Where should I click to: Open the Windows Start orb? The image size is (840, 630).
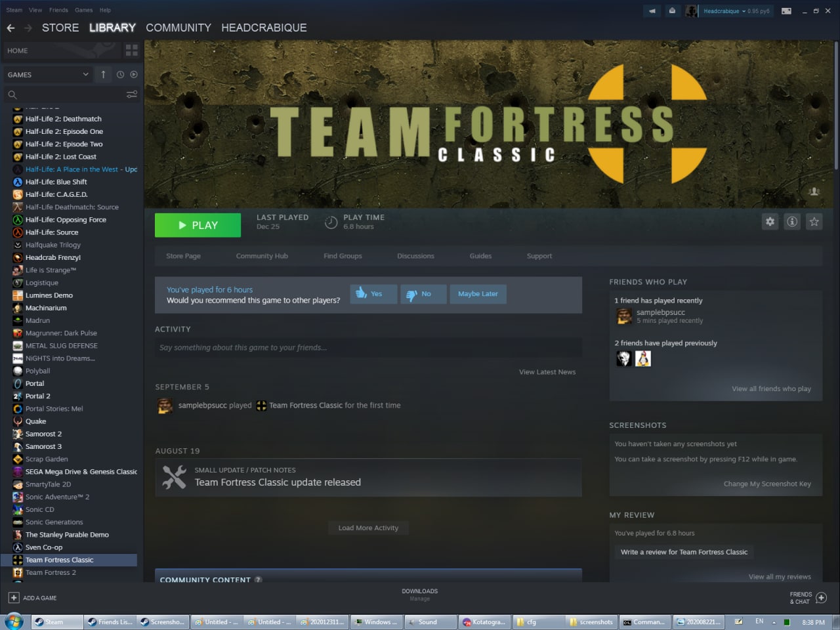(14, 621)
